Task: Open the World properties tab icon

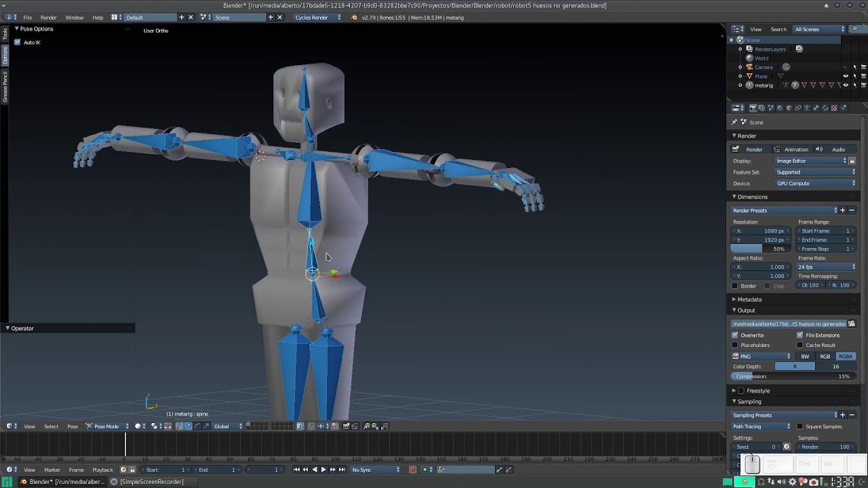Action: coord(780,108)
